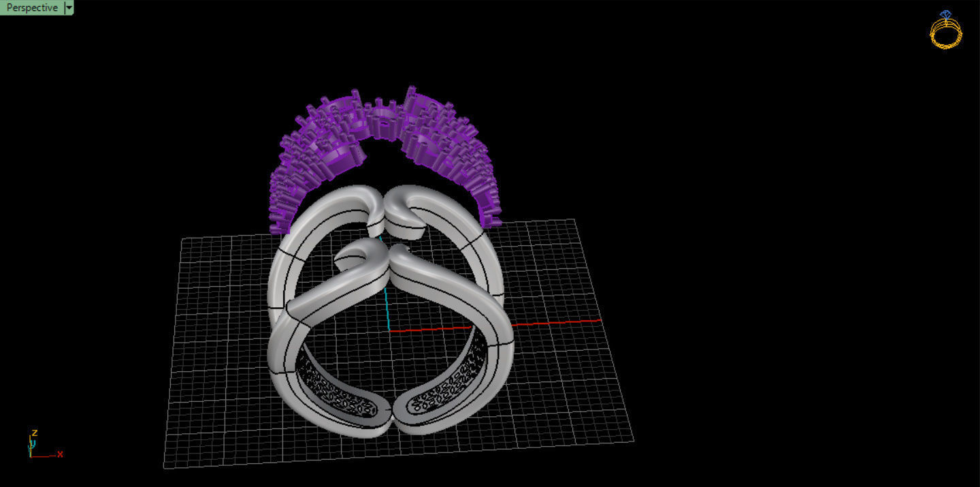Click the XYZ world axes icon
The image size is (980, 487).
coord(45,443)
